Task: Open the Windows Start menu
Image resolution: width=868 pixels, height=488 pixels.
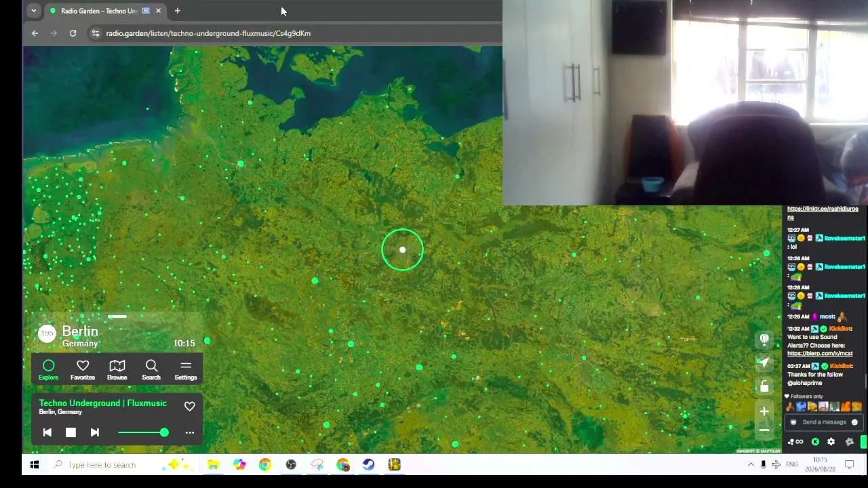Action: pos(35,465)
